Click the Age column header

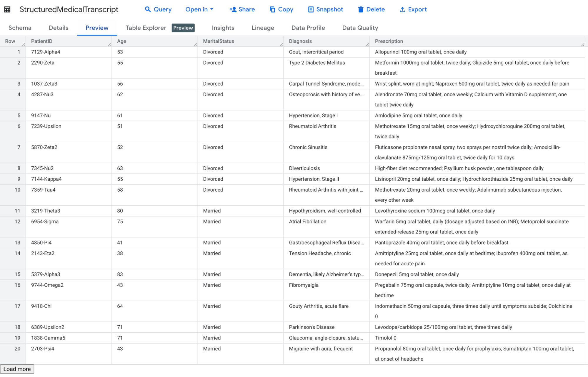coord(155,41)
